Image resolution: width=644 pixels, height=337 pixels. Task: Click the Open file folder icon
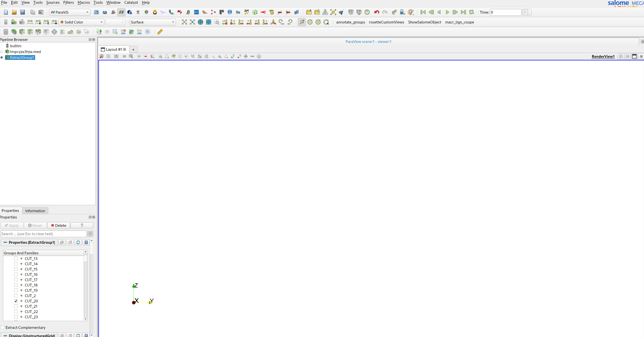coord(14,12)
